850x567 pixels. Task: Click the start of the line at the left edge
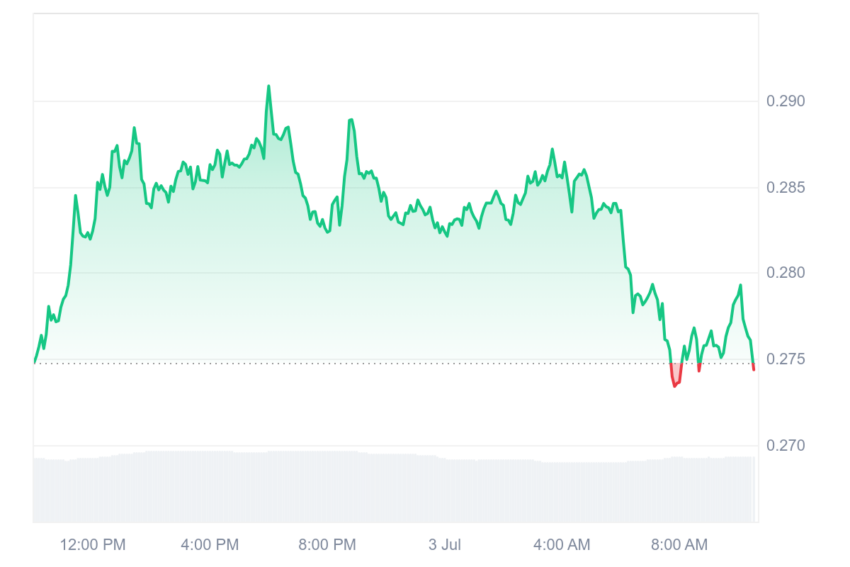point(35,362)
